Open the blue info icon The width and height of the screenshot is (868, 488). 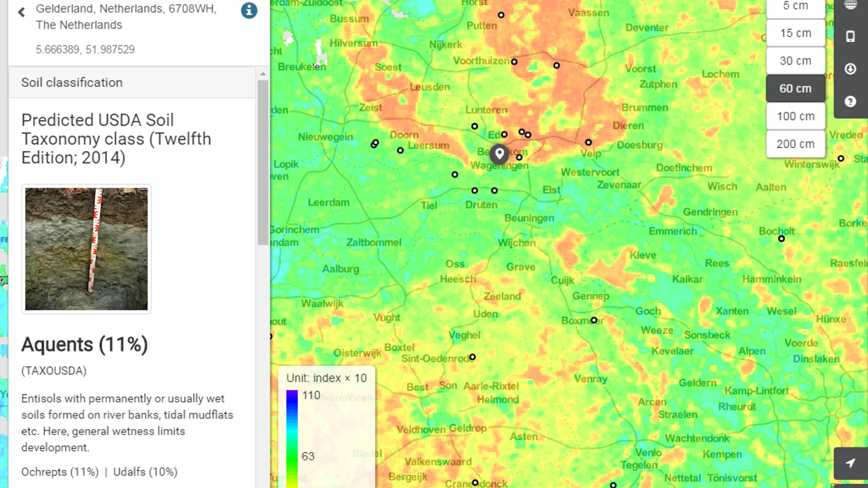[249, 10]
